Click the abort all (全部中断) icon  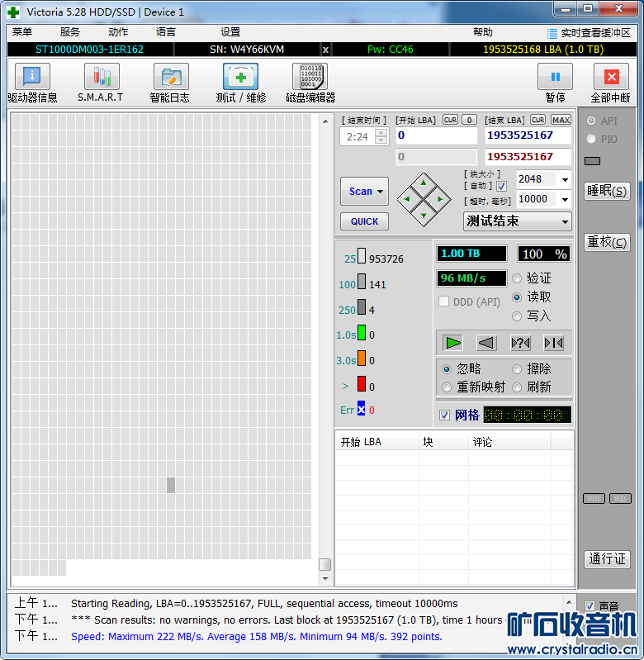[x=611, y=77]
